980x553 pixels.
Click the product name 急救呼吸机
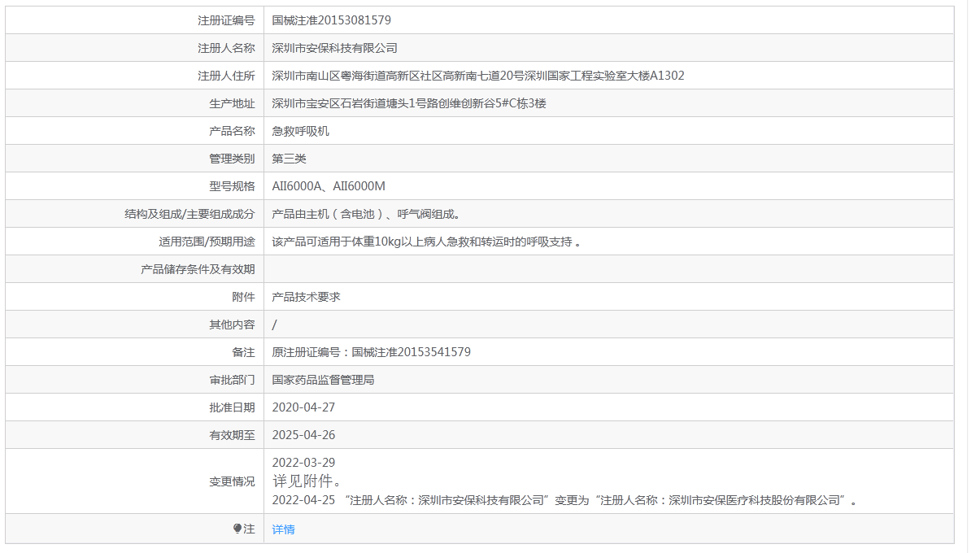point(301,131)
